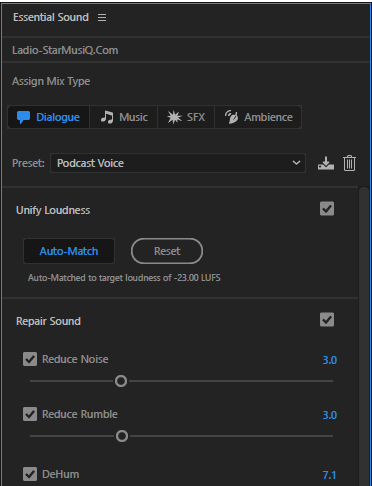Click the Auto-Matched to target loudness text
Viewport: 372px width, 486px height.
pyautogui.click(x=124, y=278)
